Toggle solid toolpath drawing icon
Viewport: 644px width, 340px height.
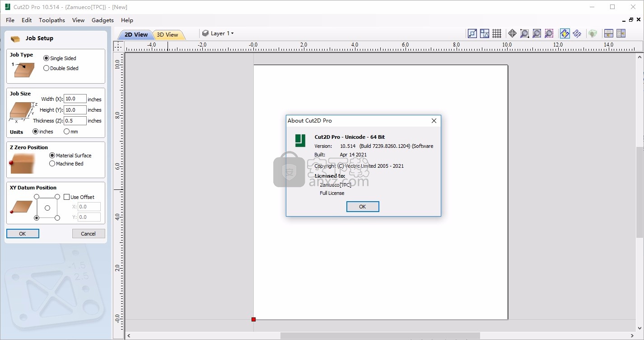pos(577,33)
